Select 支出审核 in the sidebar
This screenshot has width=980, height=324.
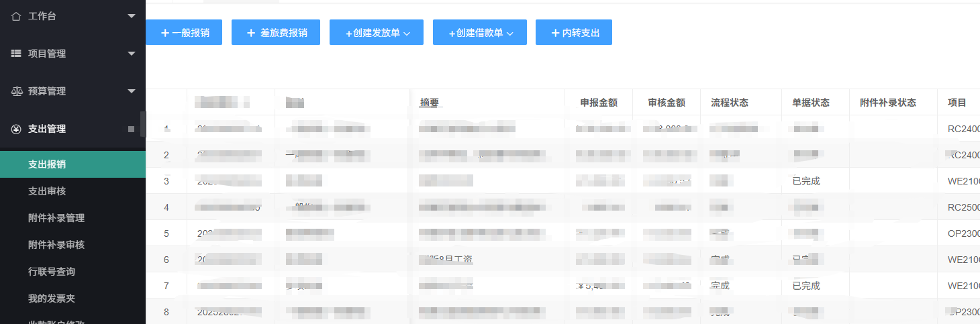click(47, 191)
